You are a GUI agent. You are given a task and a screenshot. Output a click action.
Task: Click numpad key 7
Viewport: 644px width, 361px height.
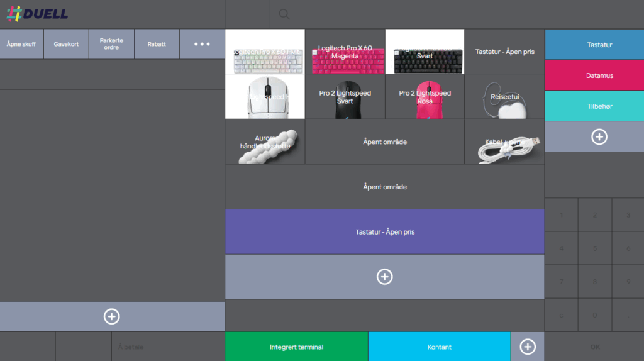(561, 282)
